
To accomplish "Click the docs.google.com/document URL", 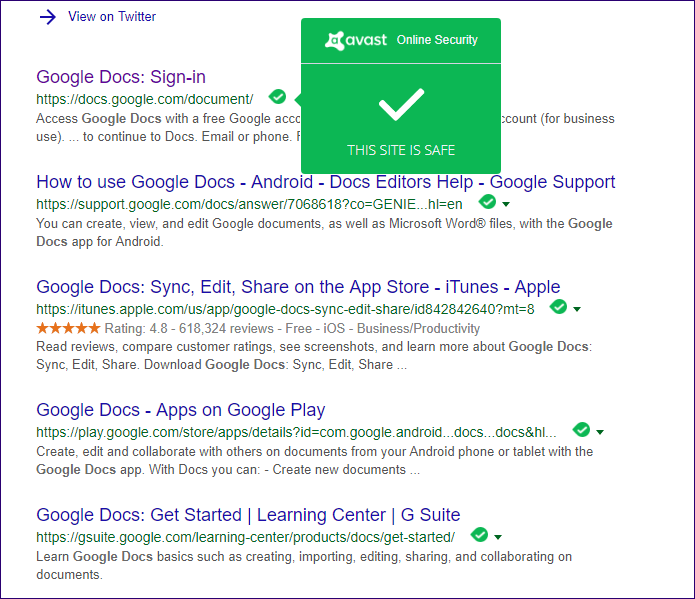I will point(144,99).
